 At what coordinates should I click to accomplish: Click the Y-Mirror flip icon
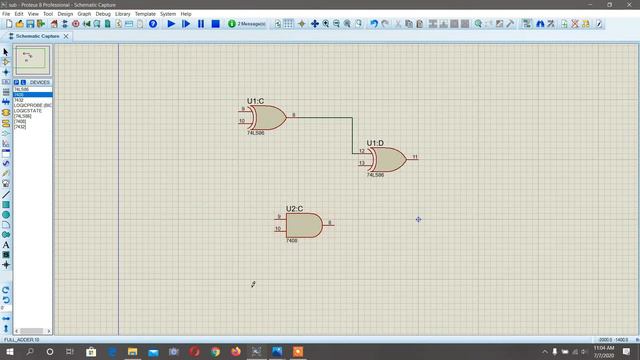click(6, 328)
